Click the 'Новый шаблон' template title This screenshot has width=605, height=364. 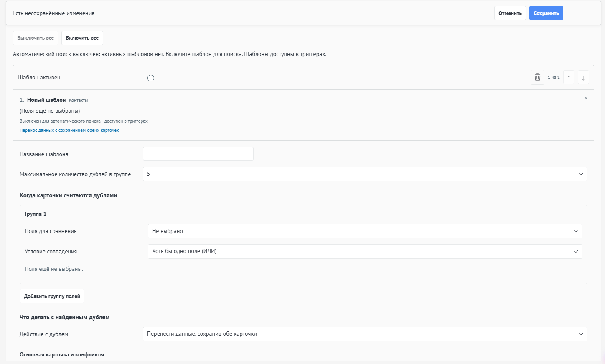(46, 100)
